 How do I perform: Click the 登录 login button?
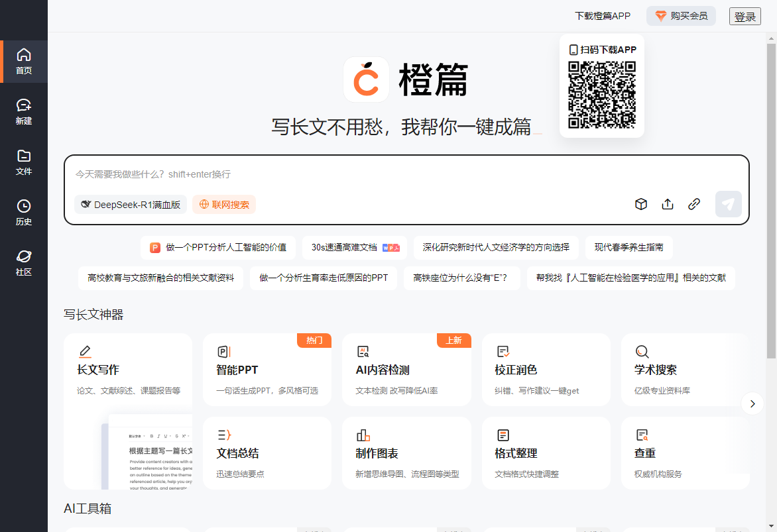[745, 17]
